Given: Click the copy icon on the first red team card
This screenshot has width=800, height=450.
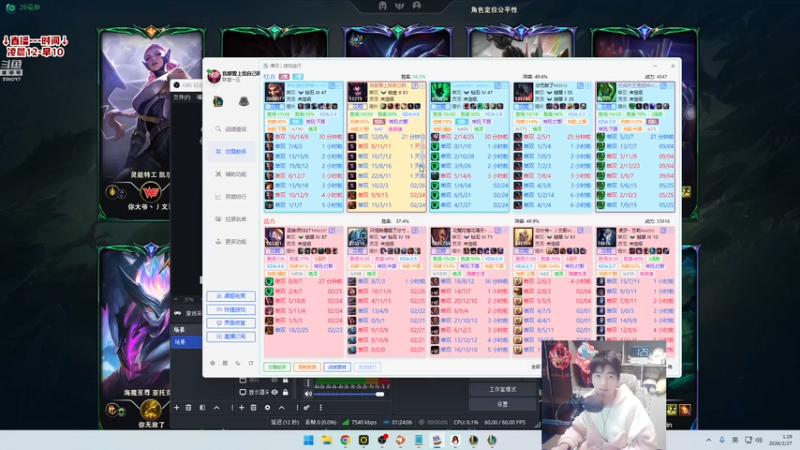Looking at the screenshot, I should (x=332, y=86).
